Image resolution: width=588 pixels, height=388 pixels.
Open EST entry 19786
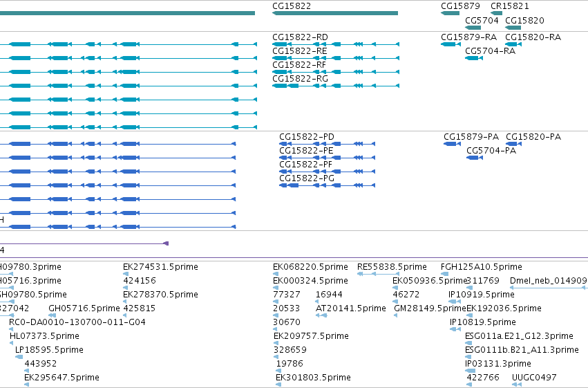(x=290, y=364)
